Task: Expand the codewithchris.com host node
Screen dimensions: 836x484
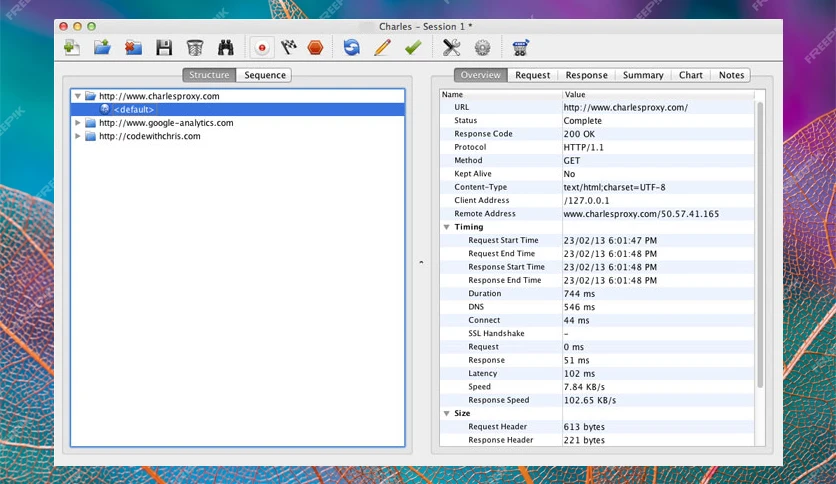Action: click(78, 136)
